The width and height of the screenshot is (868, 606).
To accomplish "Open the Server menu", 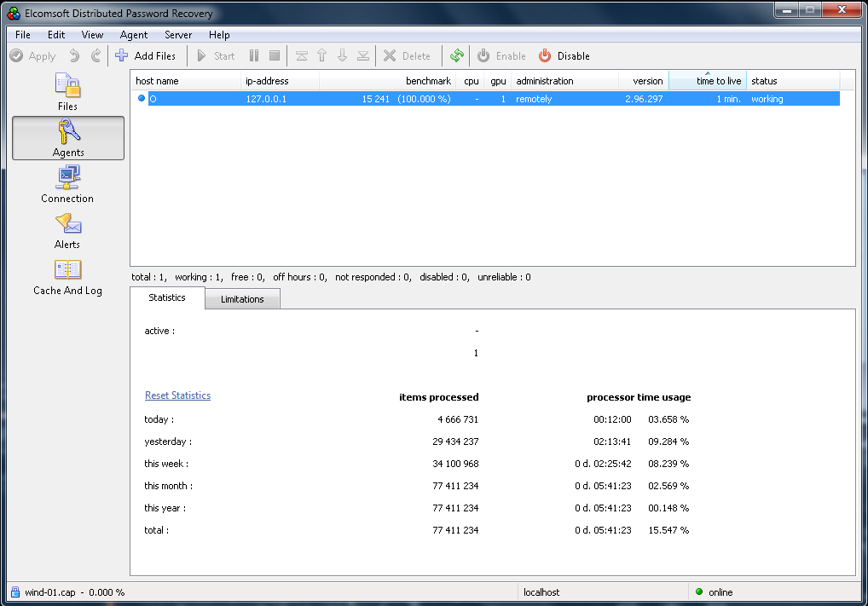I will click(178, 35).
